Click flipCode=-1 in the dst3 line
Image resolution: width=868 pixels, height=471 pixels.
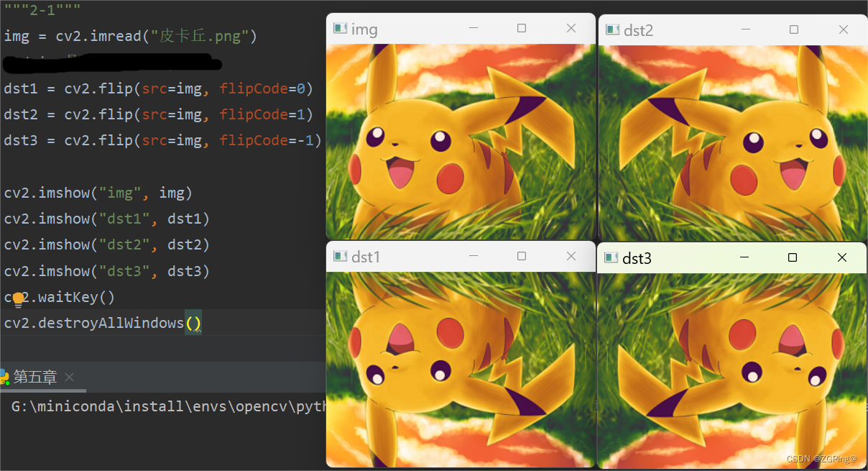[x=267, y=140]
